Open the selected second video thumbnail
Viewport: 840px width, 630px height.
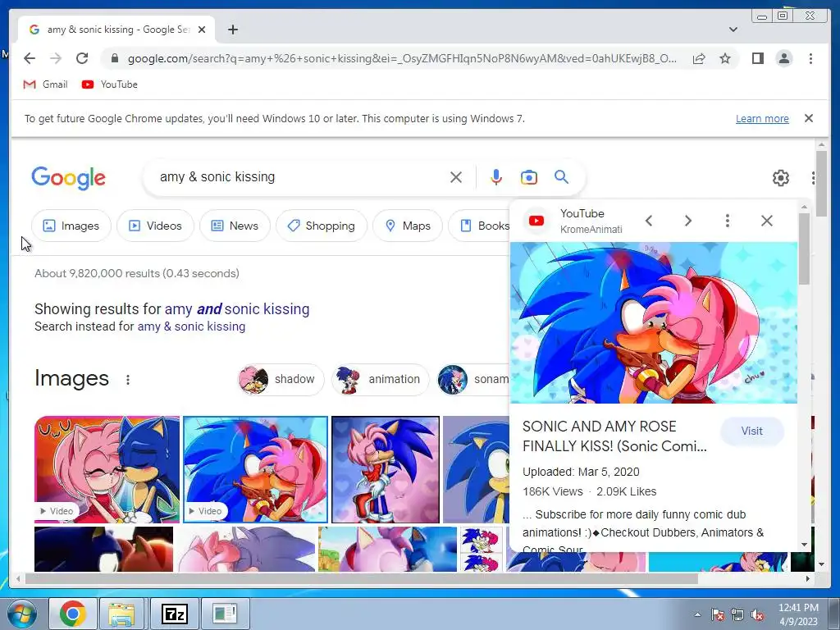(x=256, y=469)
